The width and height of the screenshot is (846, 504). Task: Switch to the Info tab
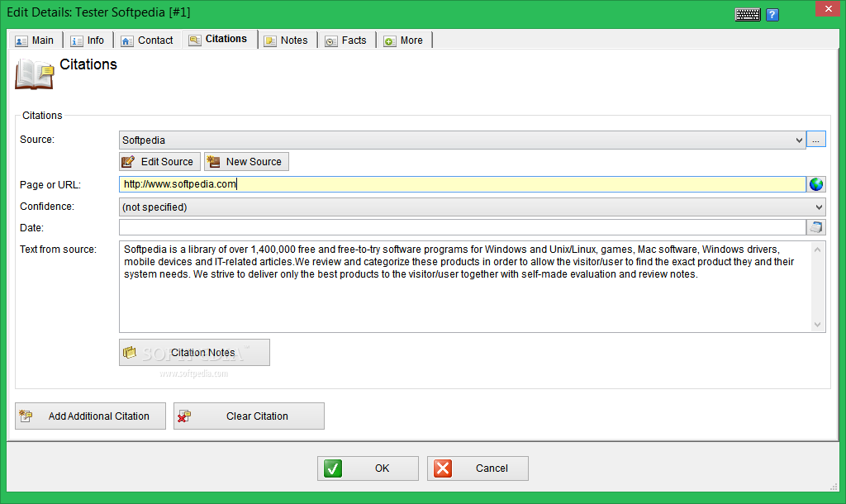[88, 40]
